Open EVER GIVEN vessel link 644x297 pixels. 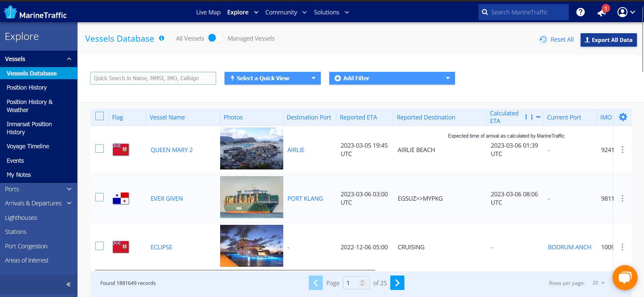[167, 199]
